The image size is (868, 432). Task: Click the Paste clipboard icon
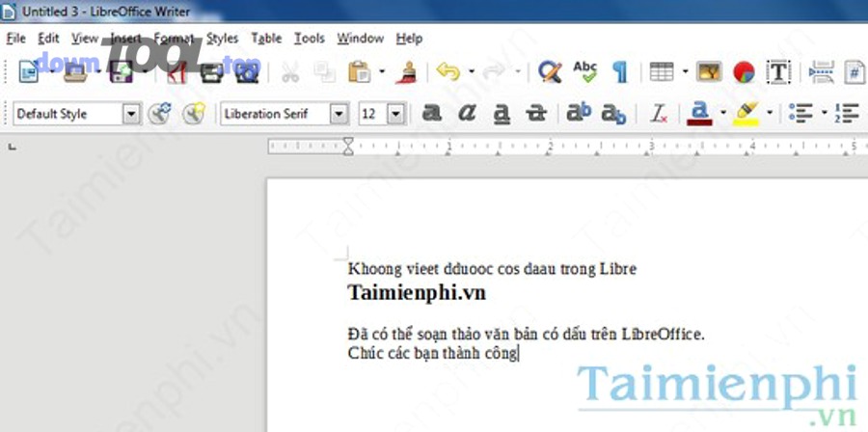pyautogui.click(x=360, y=71)
